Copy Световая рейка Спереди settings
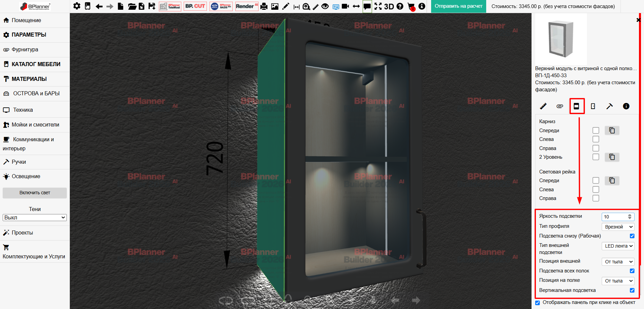Viewport: 644px width, 309px height. 612,181
